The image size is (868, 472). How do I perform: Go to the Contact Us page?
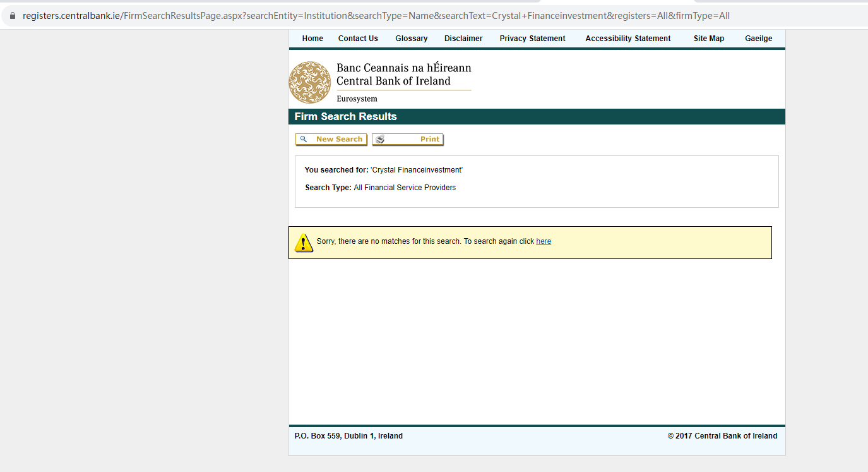coord(358,39)
